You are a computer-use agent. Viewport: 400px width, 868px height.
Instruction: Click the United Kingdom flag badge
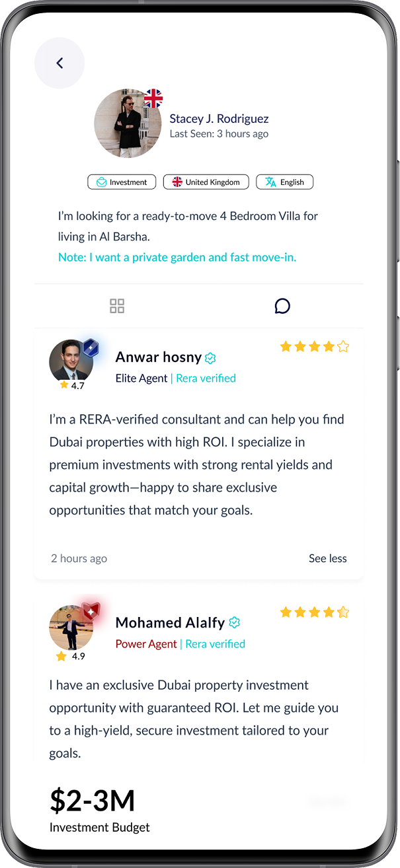click(x=206, y=182)
